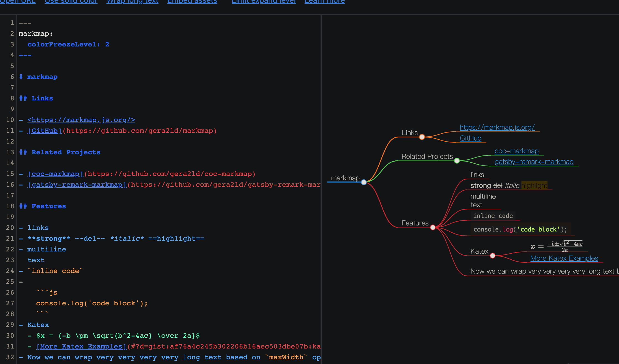619x364 pixels.
Task: Click the Katex label in mindmap
Action: [x=479, y=251]
